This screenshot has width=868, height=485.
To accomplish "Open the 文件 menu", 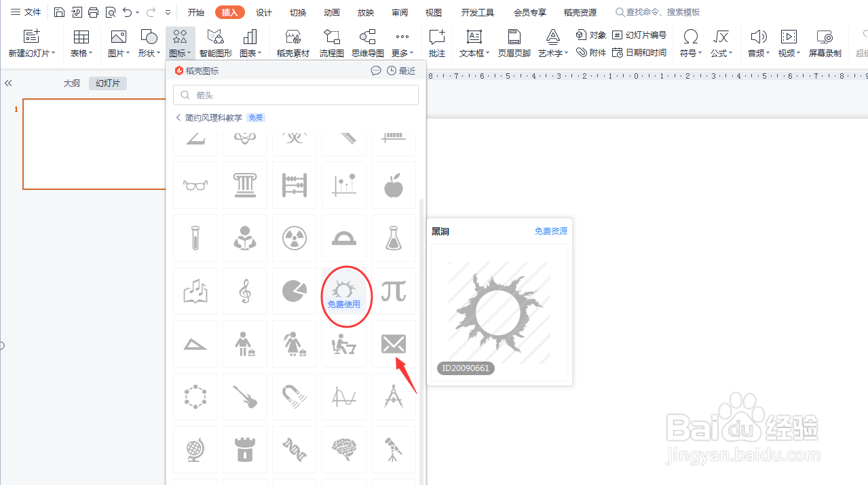I will pyautogui.click(x=26, y=12).
